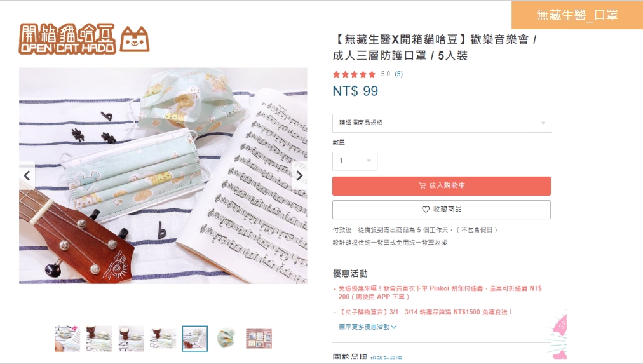Advance to the next product image arrow
643x364 pixels.
[299, 176]
